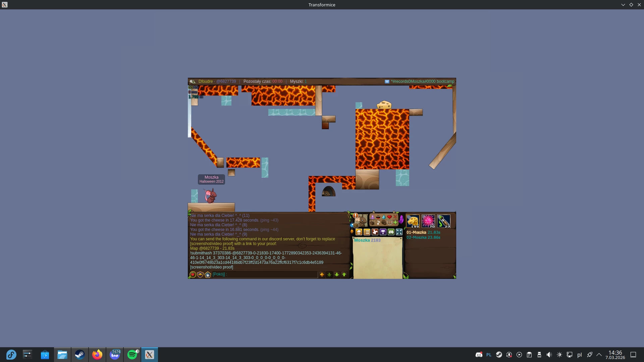Play the clap emote
The image size is (644, 362).
372,223
